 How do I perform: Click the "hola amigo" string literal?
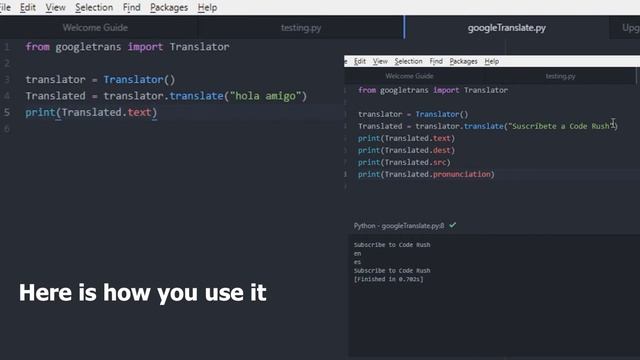click(x=265, y=96)
